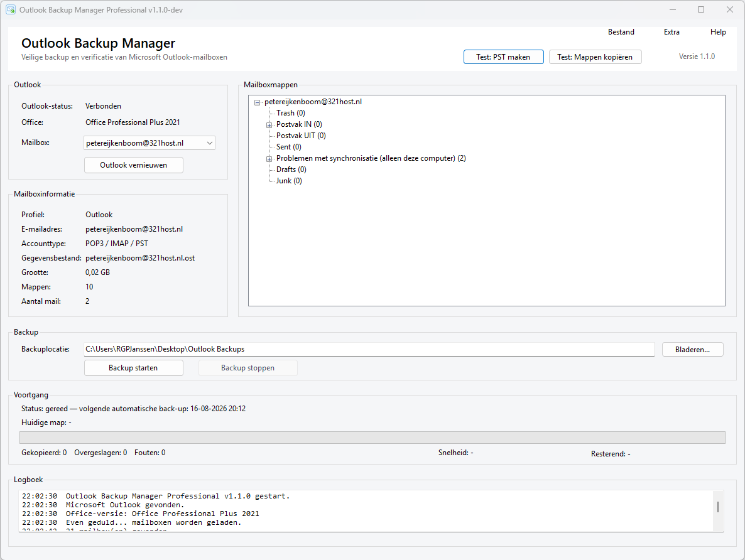Click the 'Huidige map: -' label

(x=46, y=423)
